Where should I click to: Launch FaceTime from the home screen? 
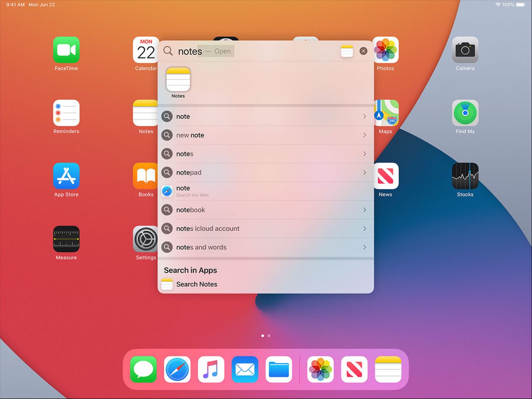pos(66,50)
